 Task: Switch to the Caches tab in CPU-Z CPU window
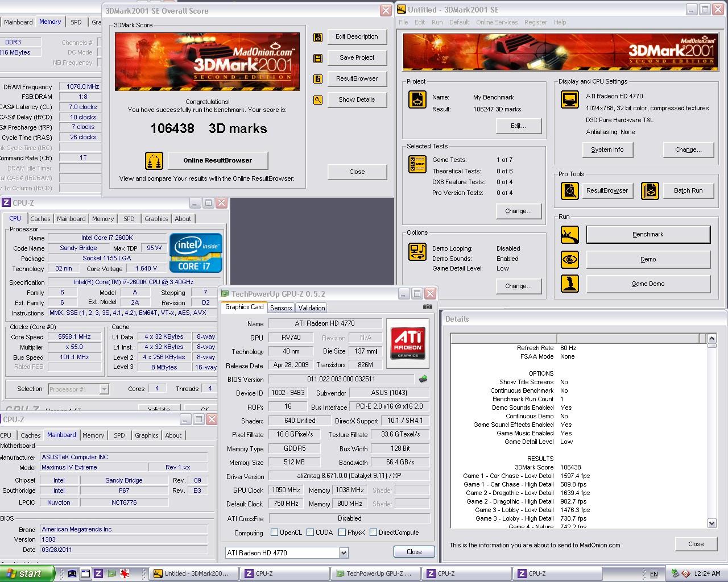pos(40,219)
